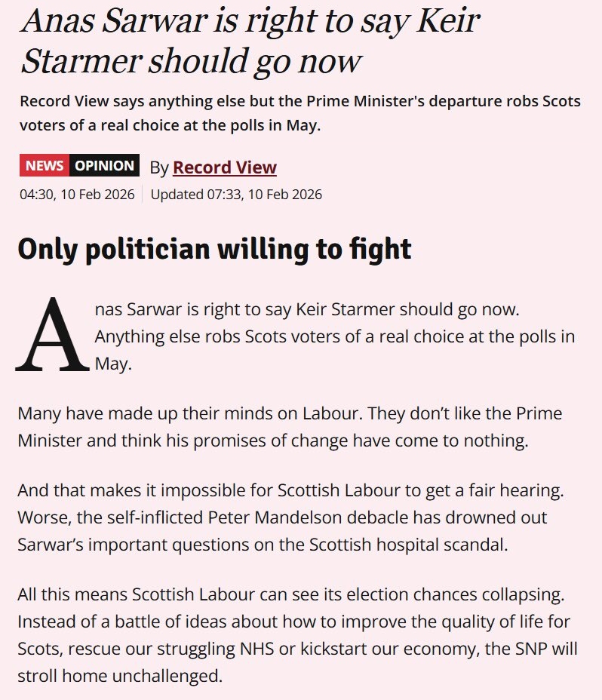The width and height of the screenshot is (602, 700).
Task: Click the word "NHS" in the last paragraph
Action: [x=235, y=649]
